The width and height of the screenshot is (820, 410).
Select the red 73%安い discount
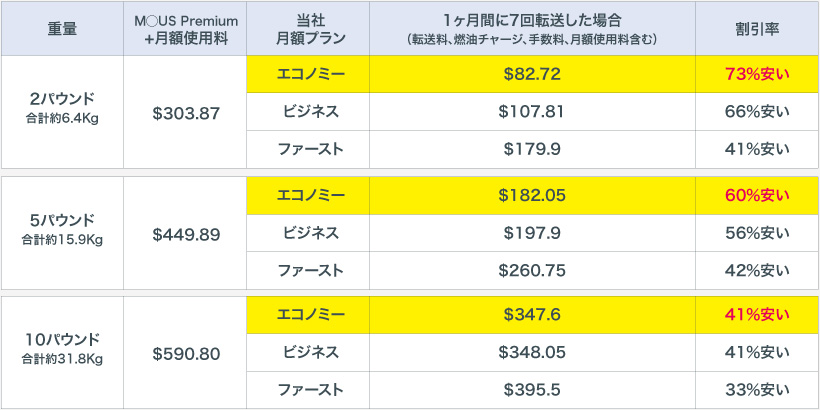click(x=757, y=74)
